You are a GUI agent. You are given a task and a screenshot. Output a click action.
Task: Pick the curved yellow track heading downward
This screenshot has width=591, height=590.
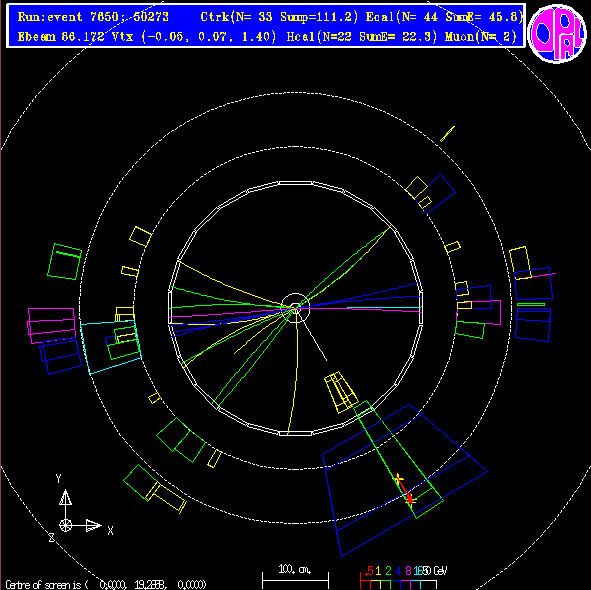tap(294, 377)
